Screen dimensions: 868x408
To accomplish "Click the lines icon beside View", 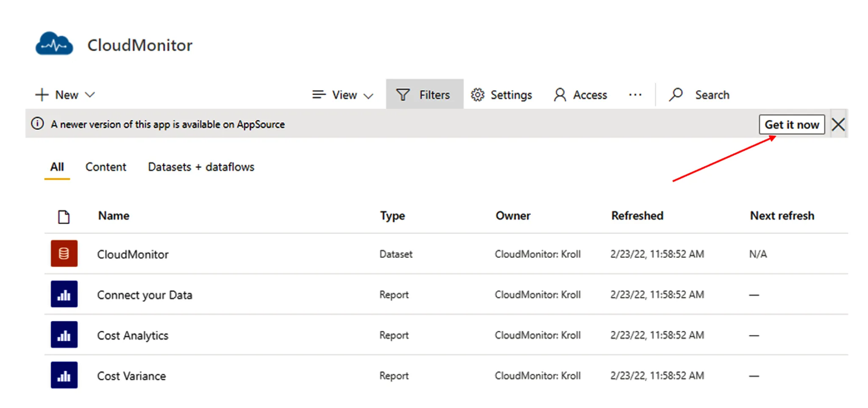I will click(x=319, y=94).
